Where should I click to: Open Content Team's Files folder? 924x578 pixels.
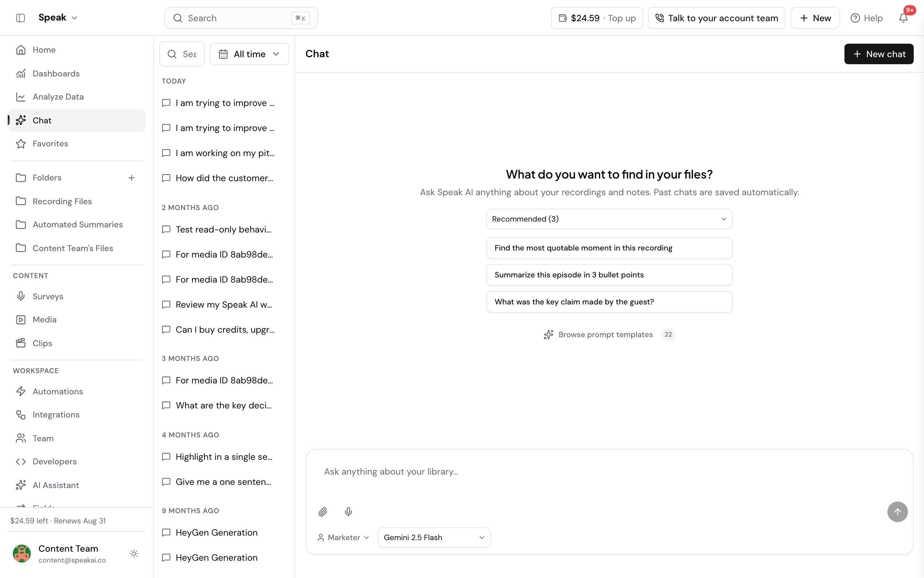pos(76,249)
